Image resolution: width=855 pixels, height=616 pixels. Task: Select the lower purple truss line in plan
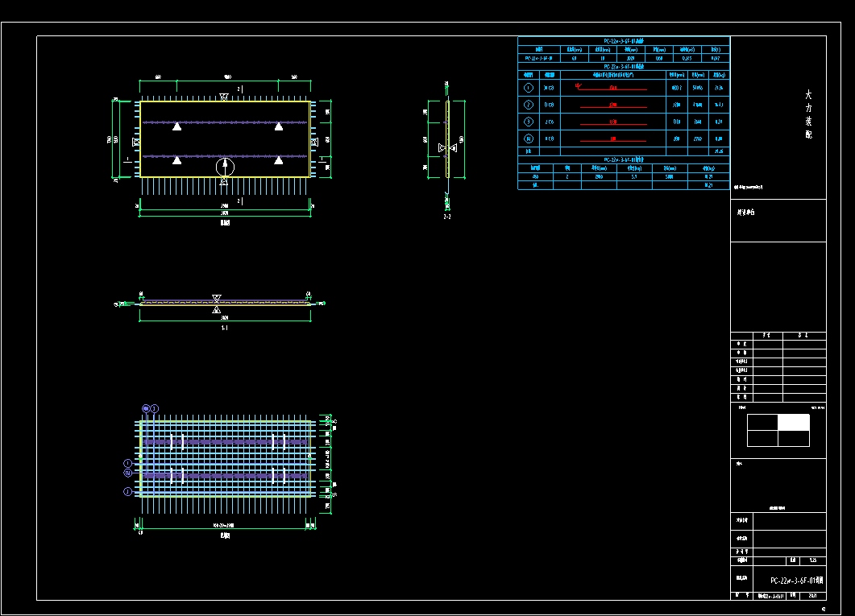(225, 156)
